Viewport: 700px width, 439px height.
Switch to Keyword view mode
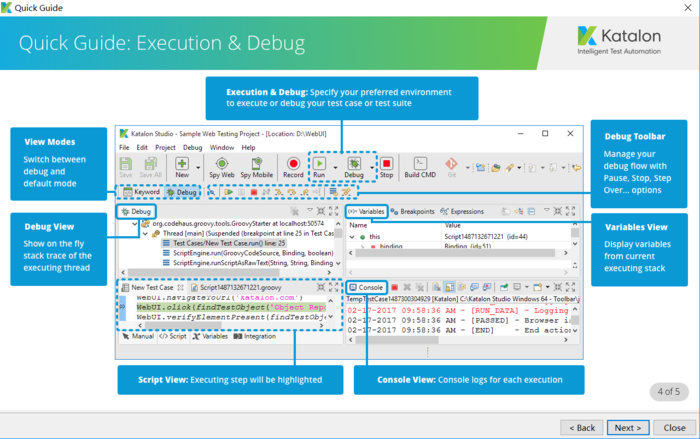click(x=141, y=192)
